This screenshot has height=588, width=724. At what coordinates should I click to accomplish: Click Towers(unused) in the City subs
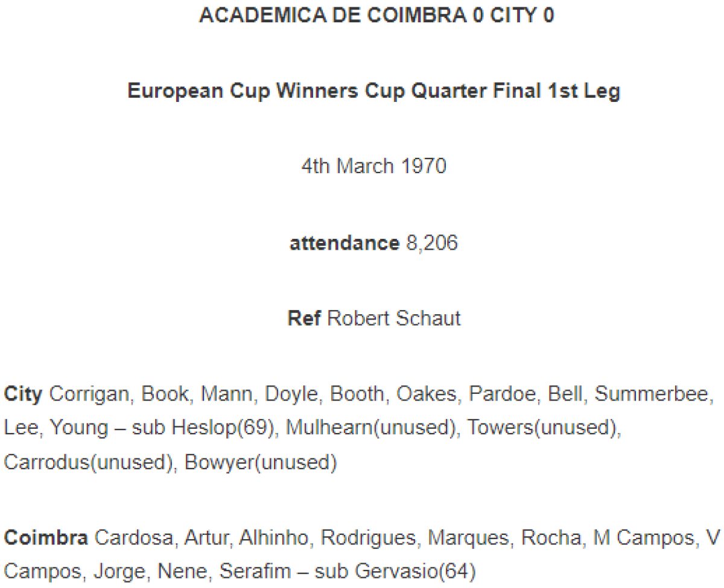tap(544, 428)
